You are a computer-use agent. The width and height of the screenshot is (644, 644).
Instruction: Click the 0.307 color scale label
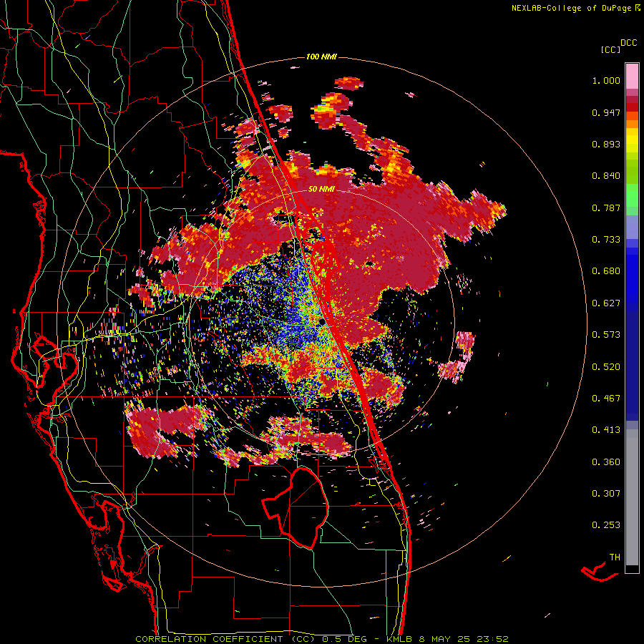pyautogui.click(x=606, y=494)
